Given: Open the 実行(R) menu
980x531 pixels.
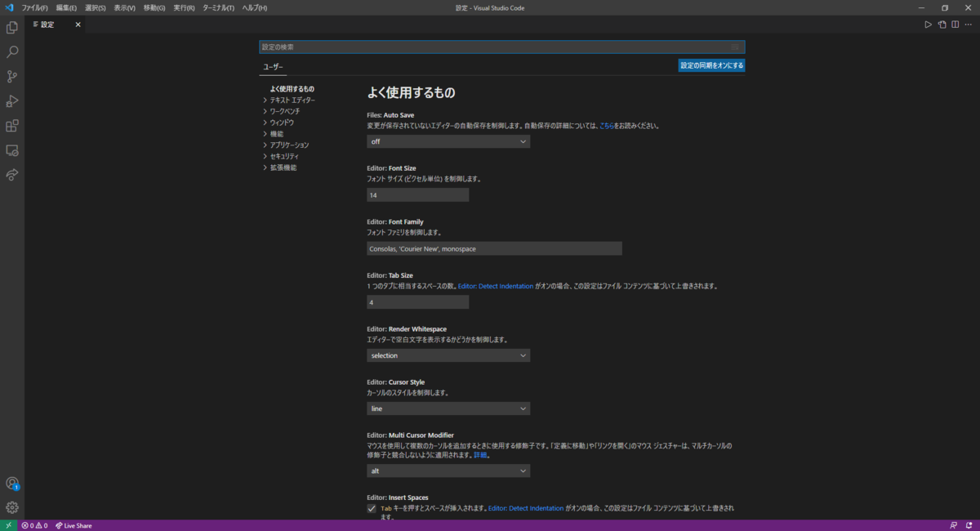Looking at the screenshot, I should pyautogui.click(x=184, y=7).
